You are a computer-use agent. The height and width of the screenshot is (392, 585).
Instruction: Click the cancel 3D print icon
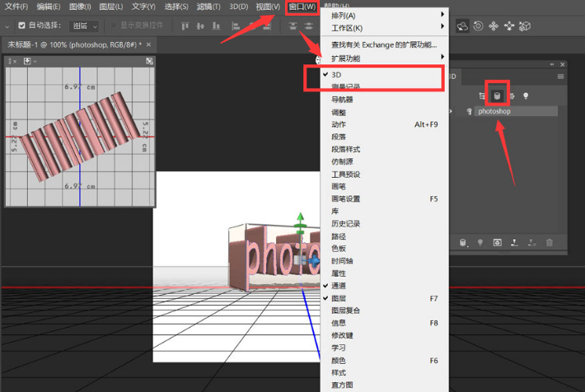pos(531,243)
